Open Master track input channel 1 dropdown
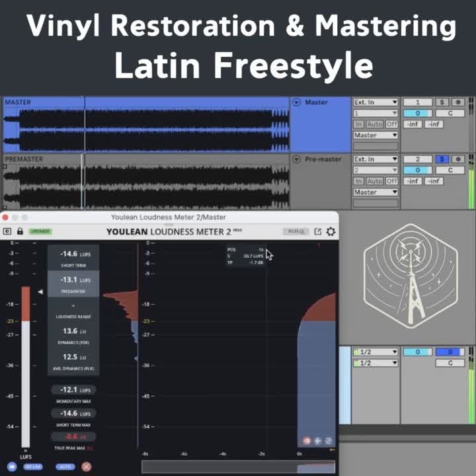476x476 pixels. (376, 113)
